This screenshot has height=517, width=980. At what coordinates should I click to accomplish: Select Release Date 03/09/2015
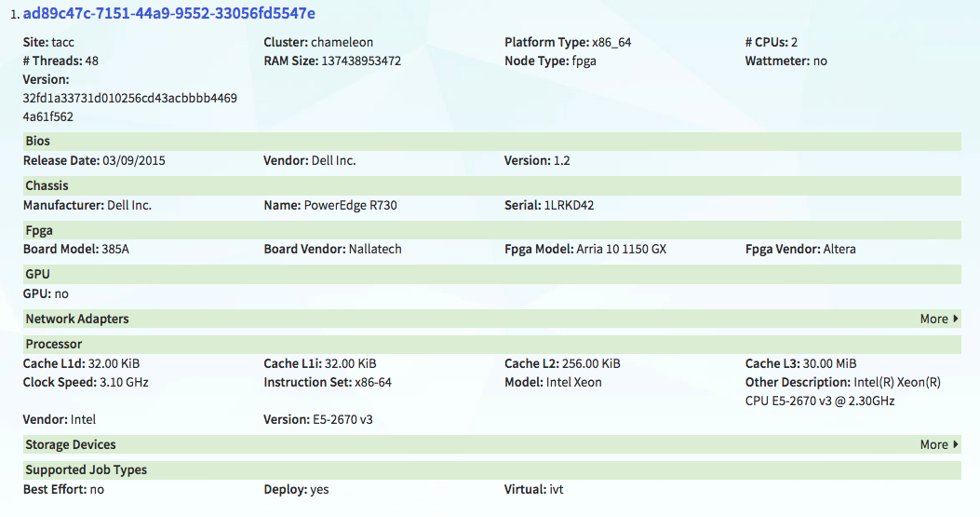coord(134,160)
